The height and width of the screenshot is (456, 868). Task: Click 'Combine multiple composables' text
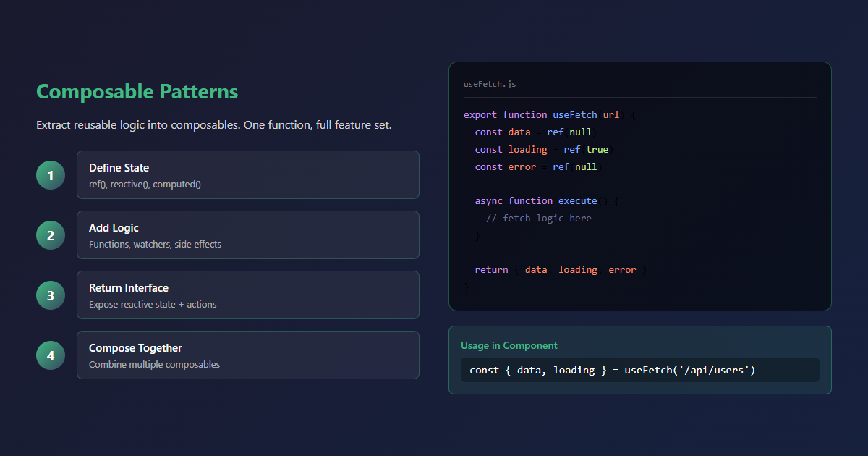tap(154, 364)
